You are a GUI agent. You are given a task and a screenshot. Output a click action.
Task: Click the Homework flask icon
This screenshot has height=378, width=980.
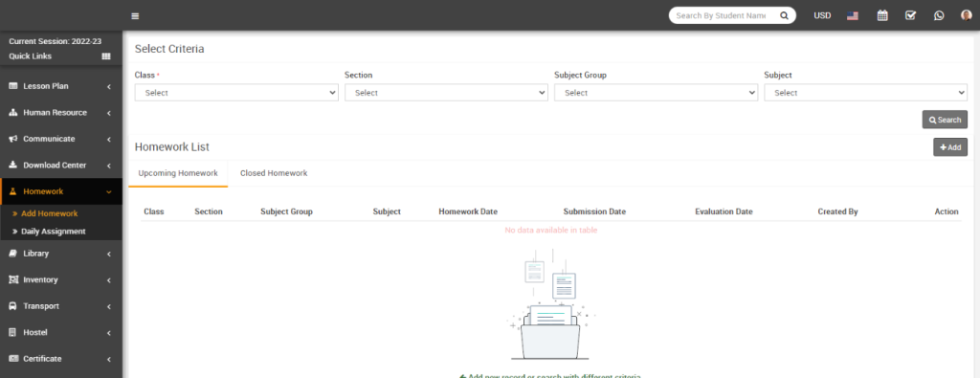click(13, 191)
